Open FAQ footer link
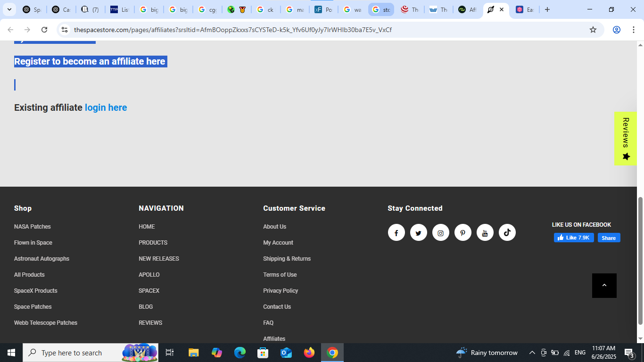Image resolution: width=644 pixels, height=362 pixels. 268,323
